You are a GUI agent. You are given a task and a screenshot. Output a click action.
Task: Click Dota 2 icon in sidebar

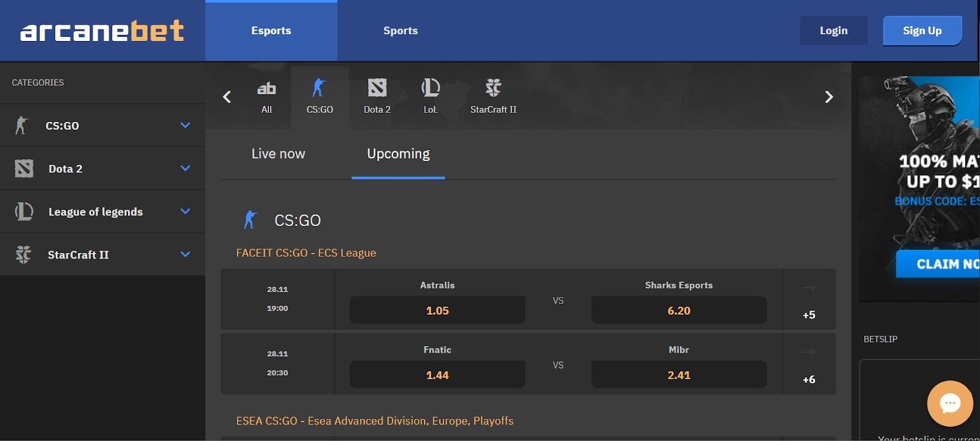[x=24, y=168]
